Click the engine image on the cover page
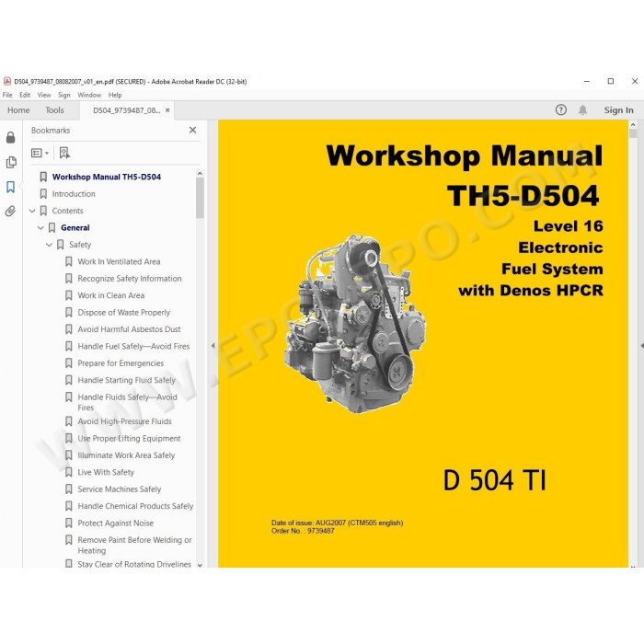This screenshot has height=644, width=644. click(355, 324)
